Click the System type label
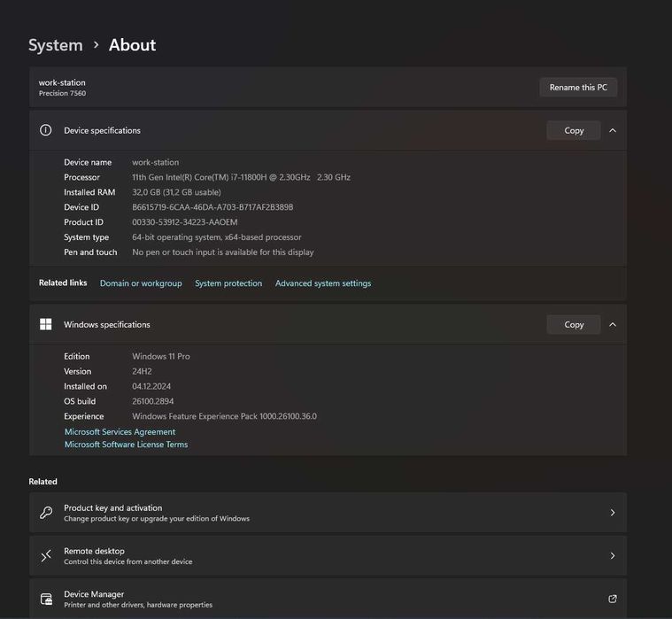672x619 pixels. (86, 237)
